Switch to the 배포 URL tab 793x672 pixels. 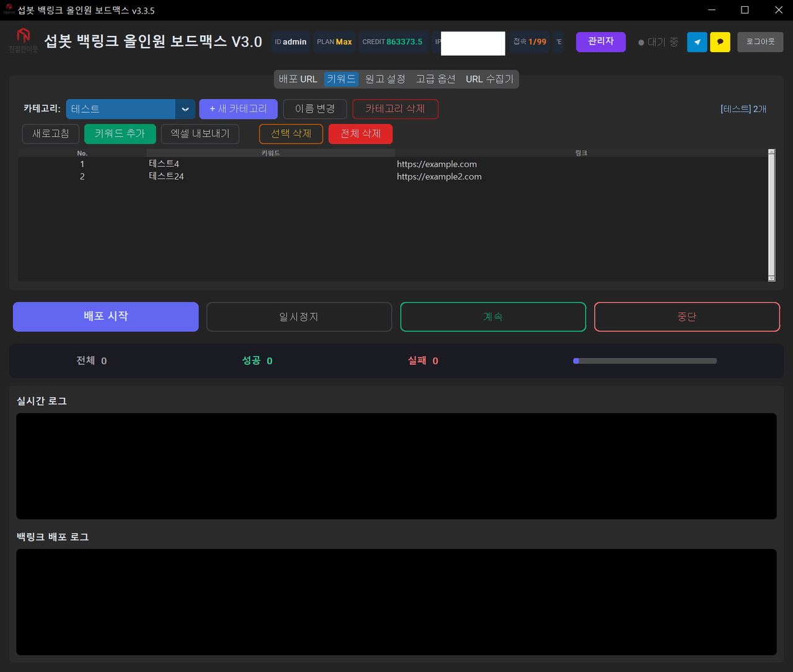pyautogui.click(x=298, y=79)
